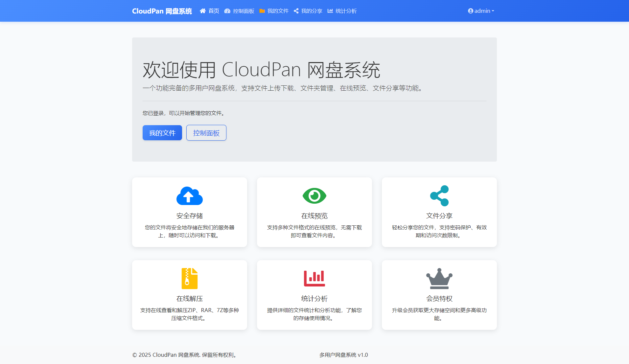
Task: Click the yellow zip file icon
Action: (190, 279)
